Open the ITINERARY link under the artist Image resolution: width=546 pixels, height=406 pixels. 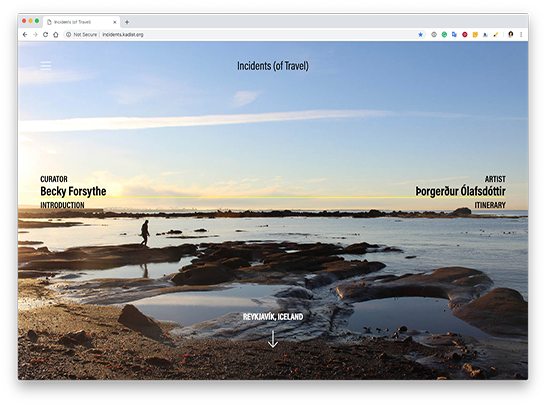(490, 205)
